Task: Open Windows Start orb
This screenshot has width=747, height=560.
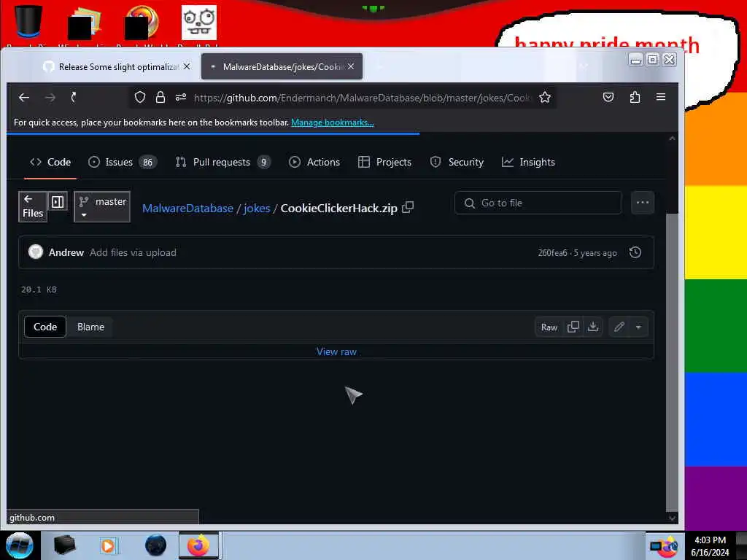Action: (20, 545)
